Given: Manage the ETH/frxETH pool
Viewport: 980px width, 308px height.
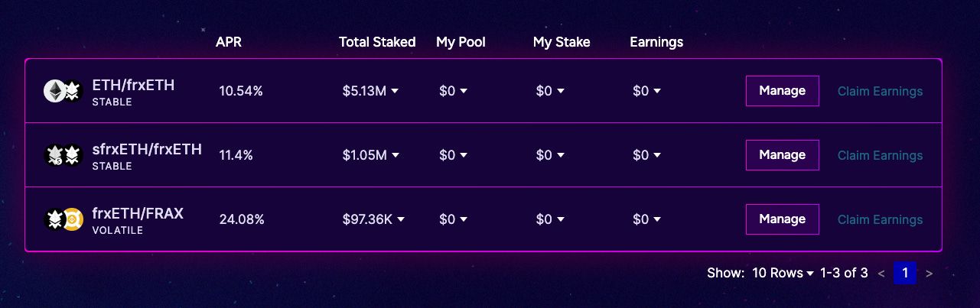Looking at the screenshot, I should [x=782, y=91].
